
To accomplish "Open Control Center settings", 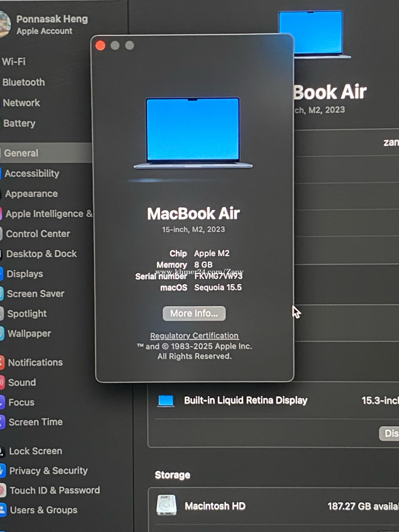I will 38,233.
